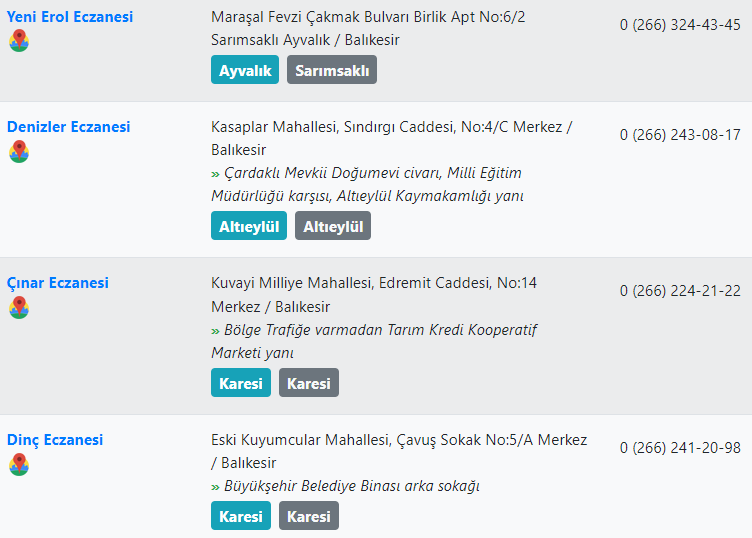Click phone number 0 (266) 224-21-22
752x538 pixels.
coord(680,291)
